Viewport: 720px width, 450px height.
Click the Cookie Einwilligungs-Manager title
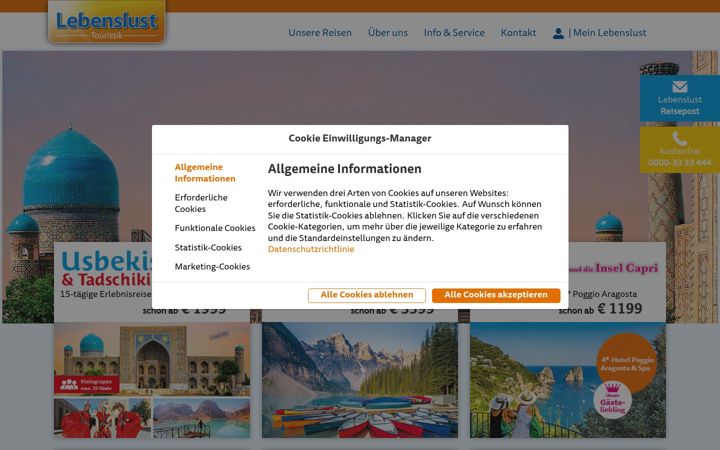360,138
